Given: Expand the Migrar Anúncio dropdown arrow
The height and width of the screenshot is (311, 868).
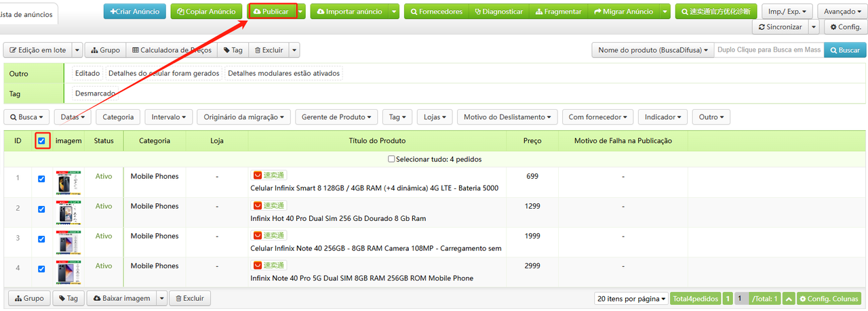Looking at the screenshot, I should tap(665, 12).
